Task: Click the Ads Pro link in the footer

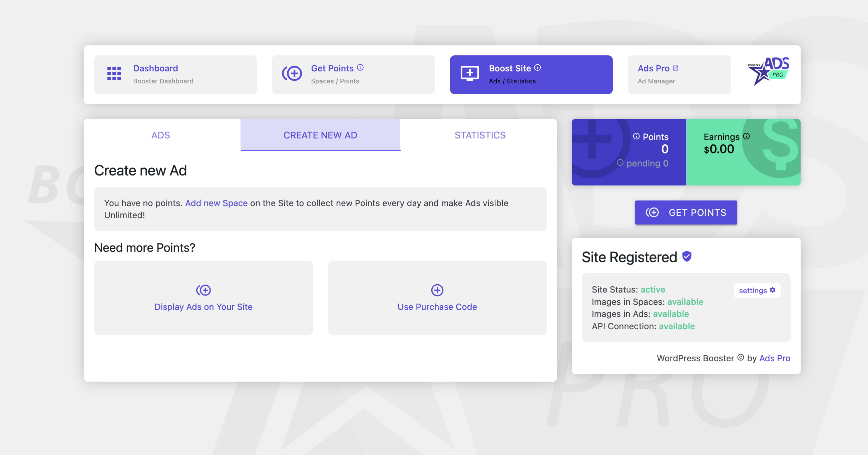Action: click(774, 358)
